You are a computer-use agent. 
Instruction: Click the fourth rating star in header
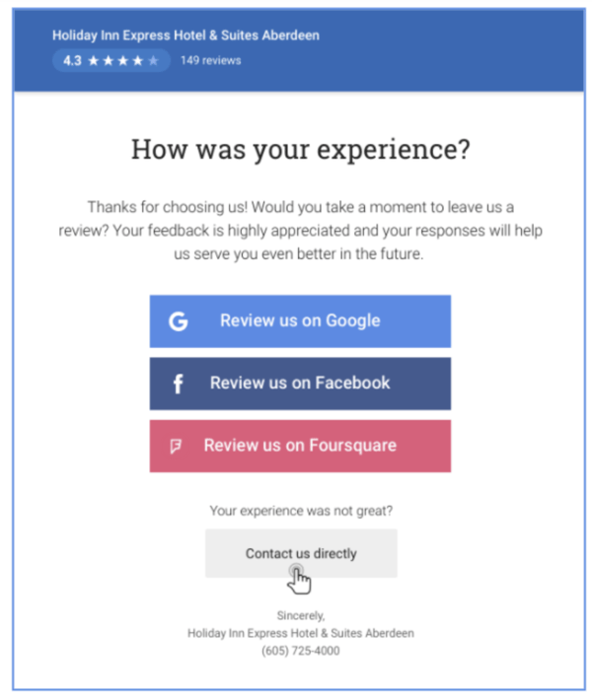coord(137,60)
